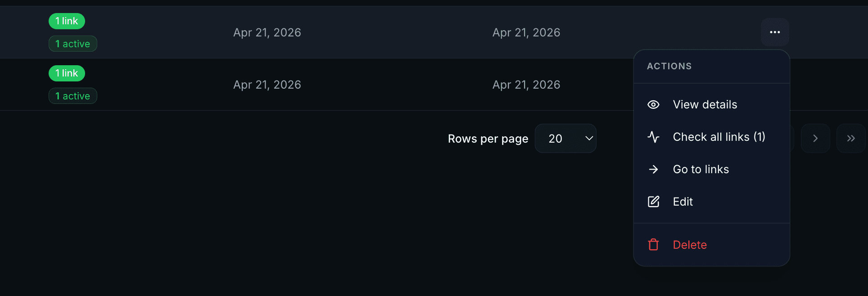
Task: Click the chevron on the rows selector
Action: pos(589,138)
